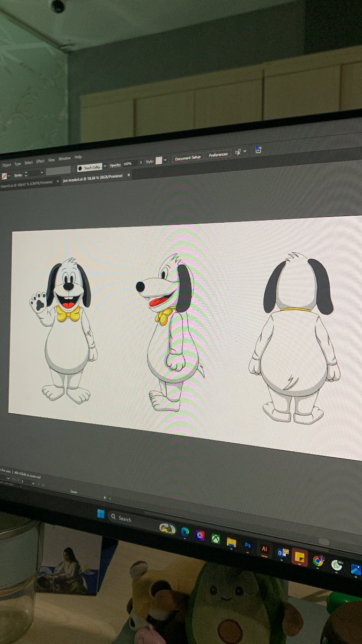Viewport: 362px width, 644px height.
Task: Select the back-view dog mascot artwork
Action: pos(294,338)
